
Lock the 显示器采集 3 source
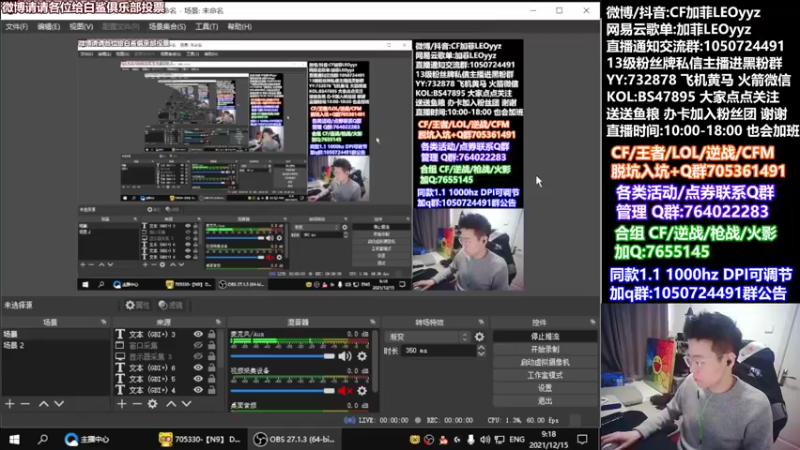point(211,357)
